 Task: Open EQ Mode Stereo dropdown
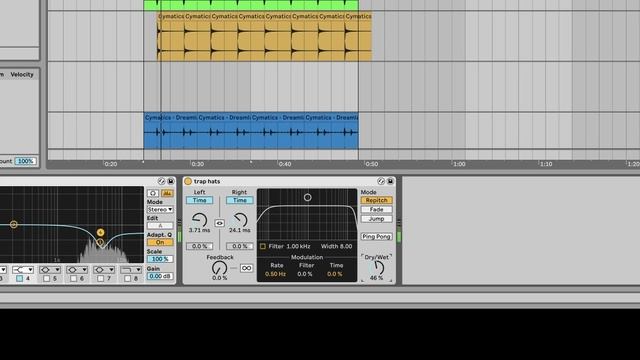[160, 209]
